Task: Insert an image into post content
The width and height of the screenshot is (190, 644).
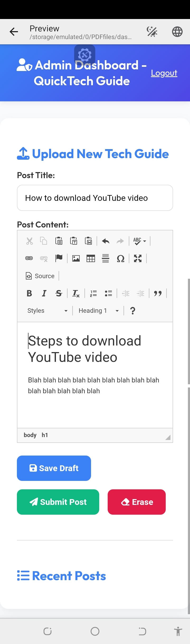Action: (x=76, y=258)
